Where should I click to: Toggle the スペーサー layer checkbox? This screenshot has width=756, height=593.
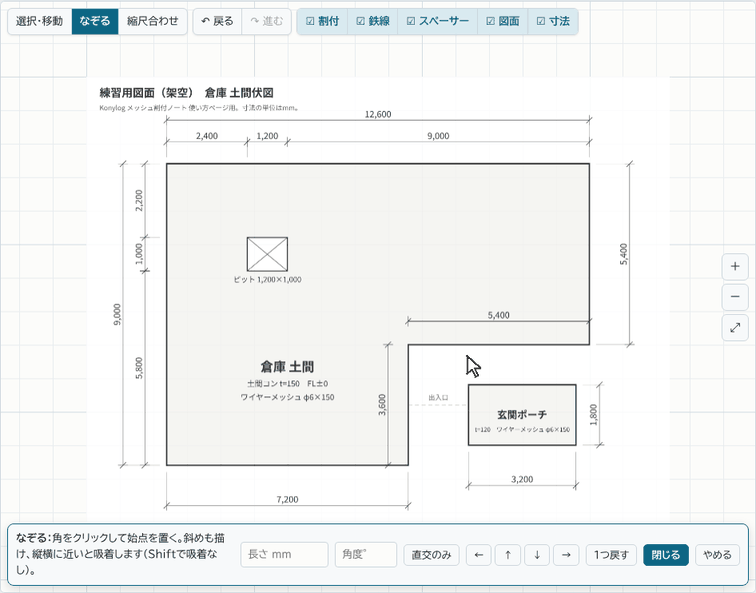(x=438, y=21)
